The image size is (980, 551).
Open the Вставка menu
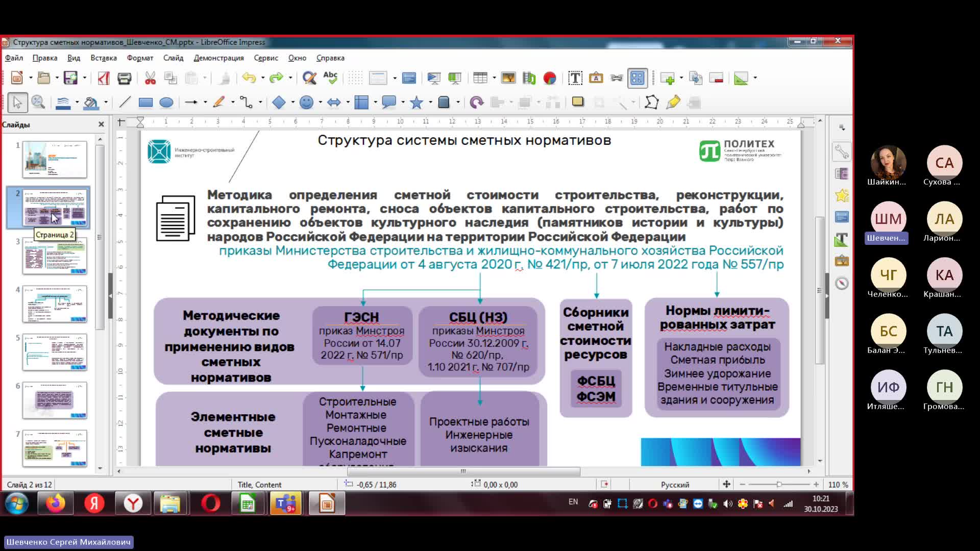pos(104,58)
